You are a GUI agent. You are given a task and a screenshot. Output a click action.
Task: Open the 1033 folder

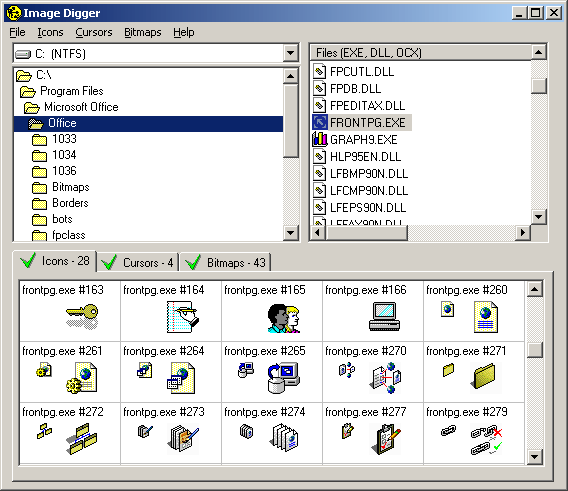pyautogui.click(x=54, y=139)
